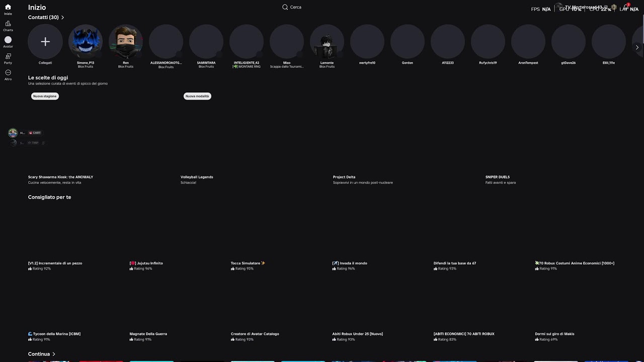Image resolution: width=644 pixels, height=362 pixels.
Task: Expand the Continua section chevron
Action: (x=54, y=354)
